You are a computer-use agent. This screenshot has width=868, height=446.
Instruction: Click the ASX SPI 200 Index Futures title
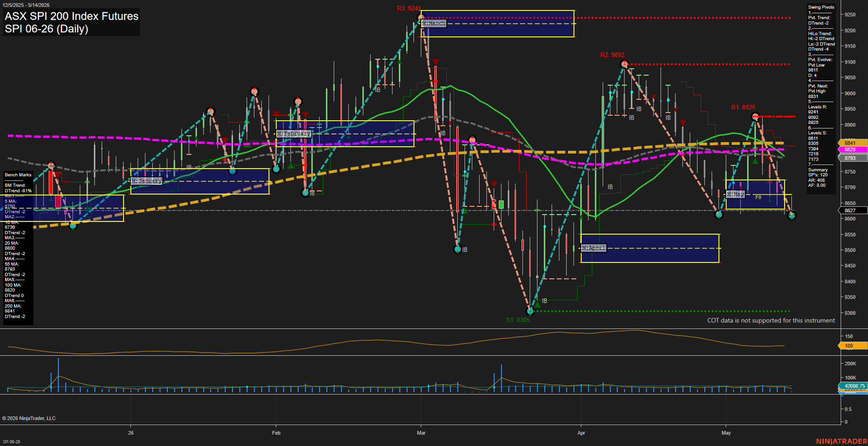point(72,16)
